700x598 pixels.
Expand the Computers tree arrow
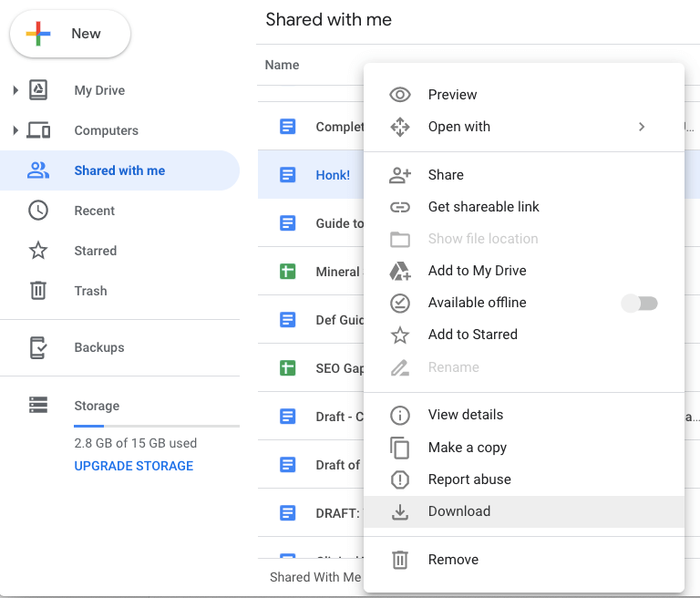pyautogui.click(x=15, y=130)
